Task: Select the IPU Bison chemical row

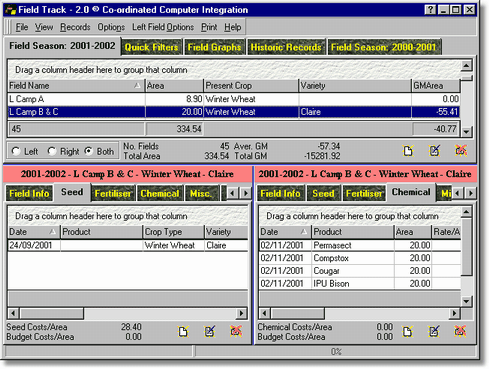Action: (360, 283)
